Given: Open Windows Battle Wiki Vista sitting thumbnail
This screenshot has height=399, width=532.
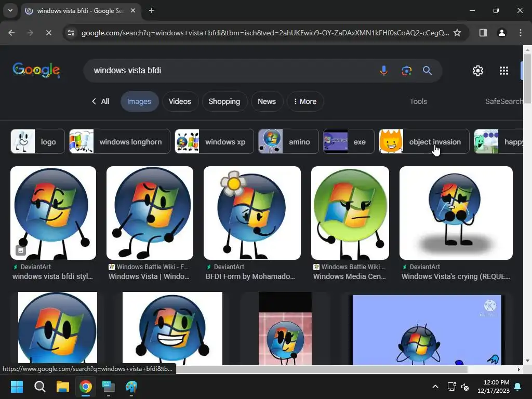Looking at the screenshot, I should tap(150, 213).
